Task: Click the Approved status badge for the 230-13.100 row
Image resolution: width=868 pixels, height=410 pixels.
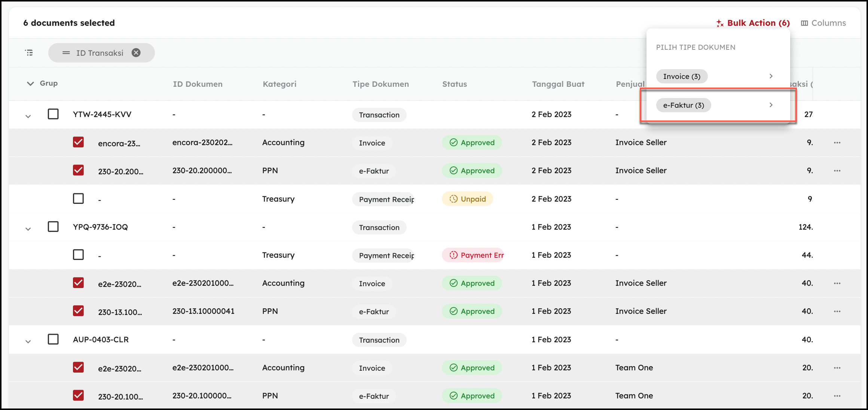Action: 472,311
